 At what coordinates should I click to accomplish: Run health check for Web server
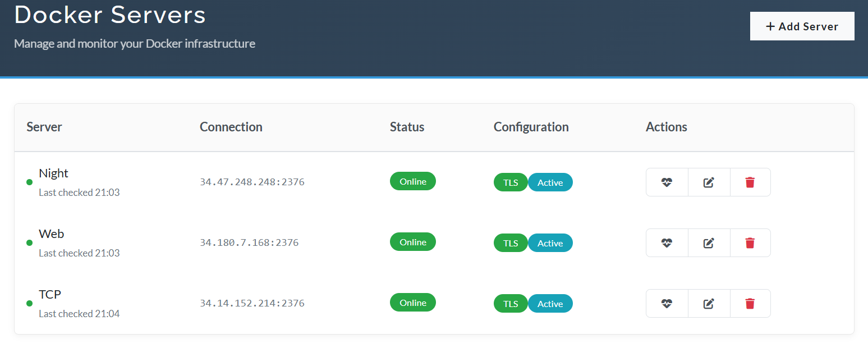pyautogui.click(x=667, y=243)
